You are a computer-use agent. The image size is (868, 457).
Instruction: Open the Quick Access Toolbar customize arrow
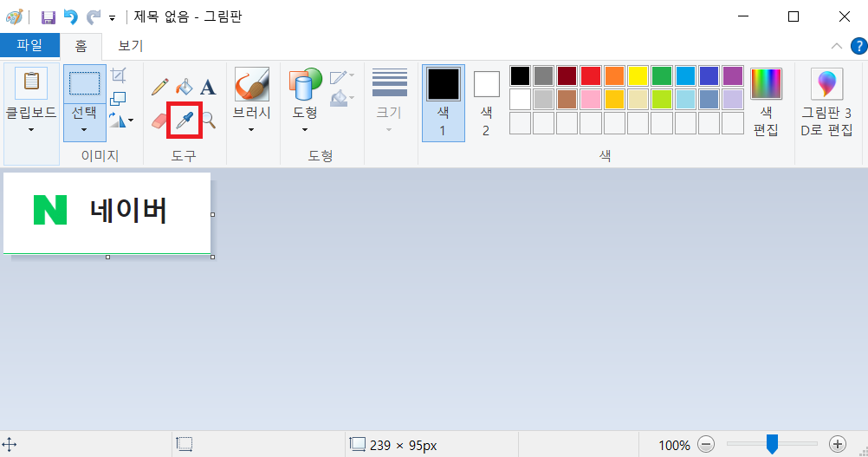112,18
